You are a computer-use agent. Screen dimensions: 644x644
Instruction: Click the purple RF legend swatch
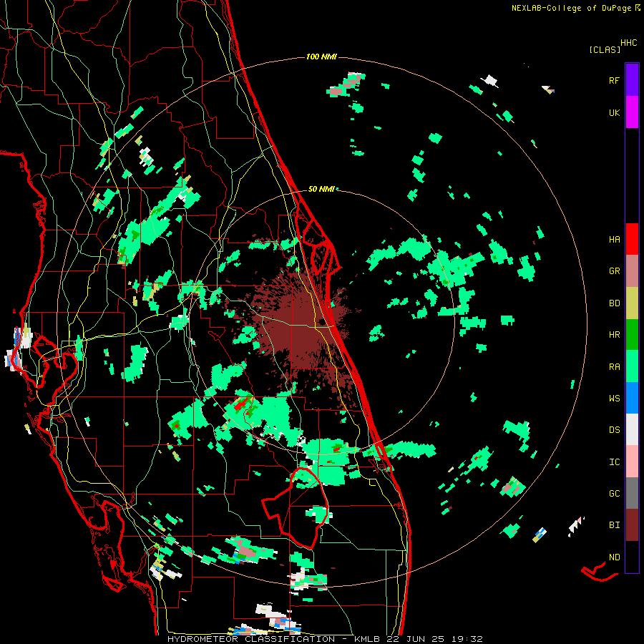coord(632,80)
